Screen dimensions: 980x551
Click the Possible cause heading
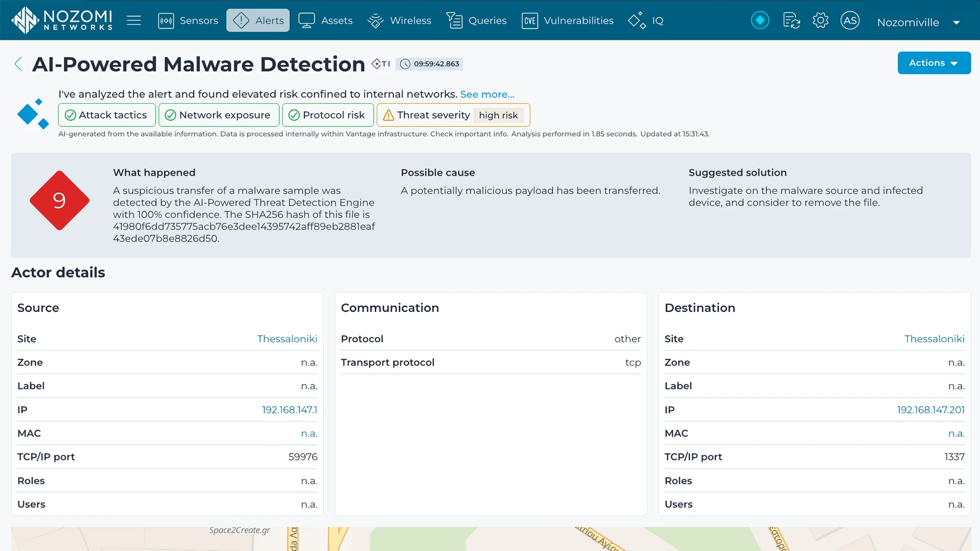point(437,172)
